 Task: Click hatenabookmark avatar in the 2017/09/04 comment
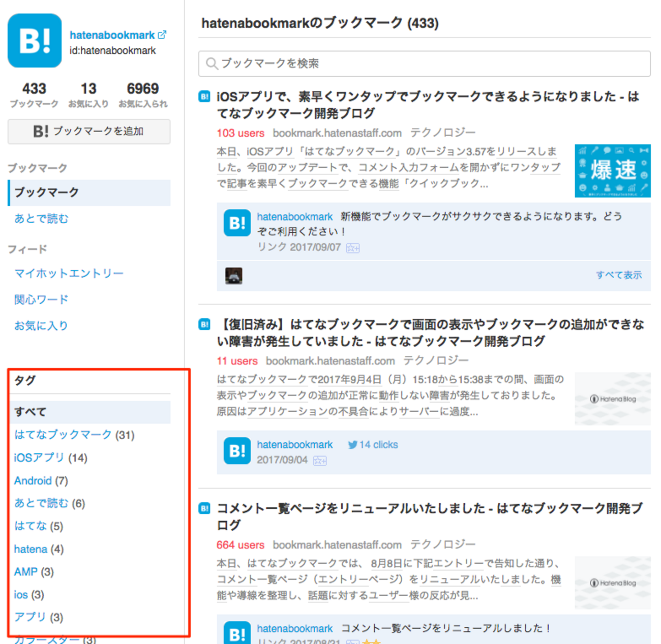[x=237, y=451]
